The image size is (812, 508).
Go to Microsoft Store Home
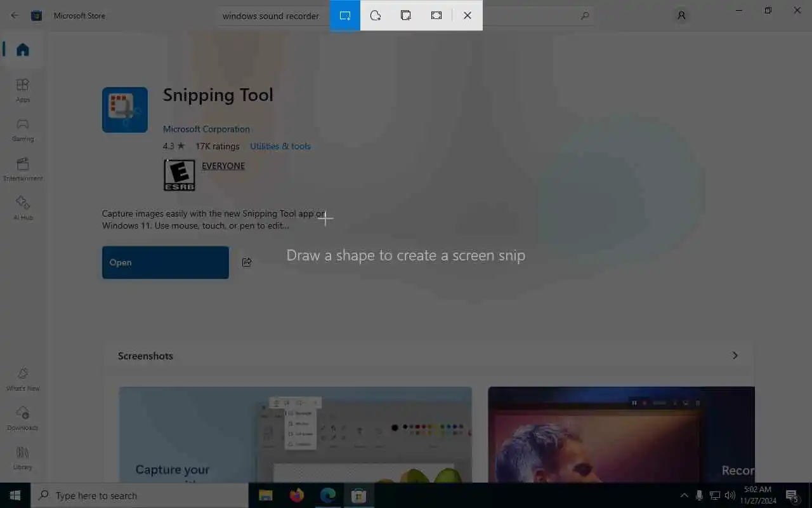[23, 50]
